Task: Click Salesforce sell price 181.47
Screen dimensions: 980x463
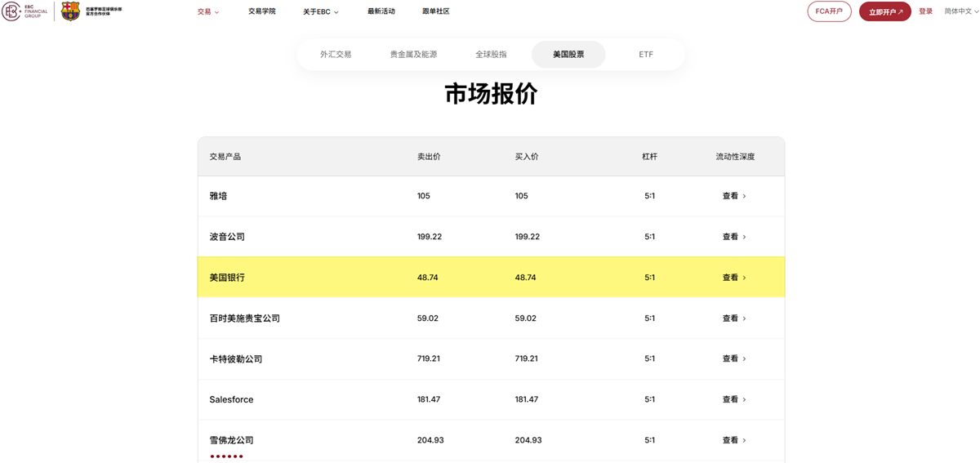Action: coord(428,399)
